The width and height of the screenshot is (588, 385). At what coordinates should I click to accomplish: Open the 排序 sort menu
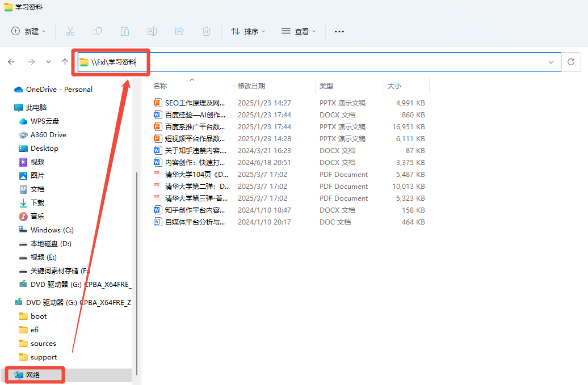click(248, 31)
